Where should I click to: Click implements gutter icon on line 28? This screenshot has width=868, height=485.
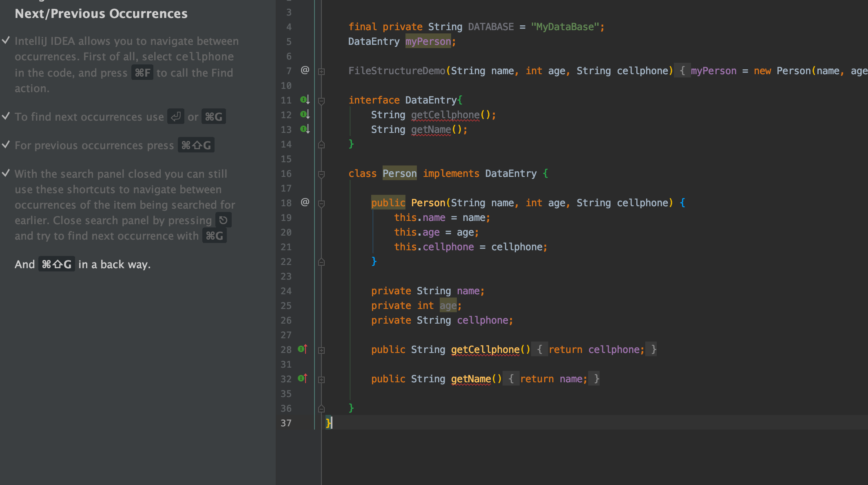point(303,349)
